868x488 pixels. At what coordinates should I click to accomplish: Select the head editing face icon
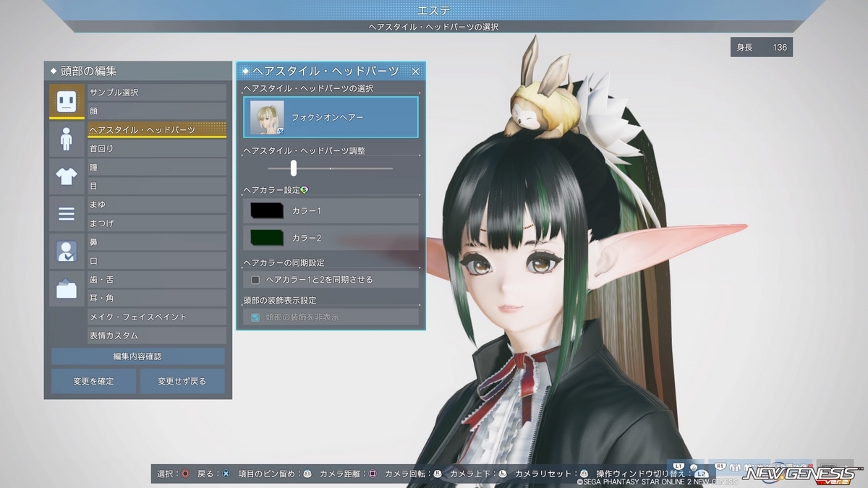(67, 101)
